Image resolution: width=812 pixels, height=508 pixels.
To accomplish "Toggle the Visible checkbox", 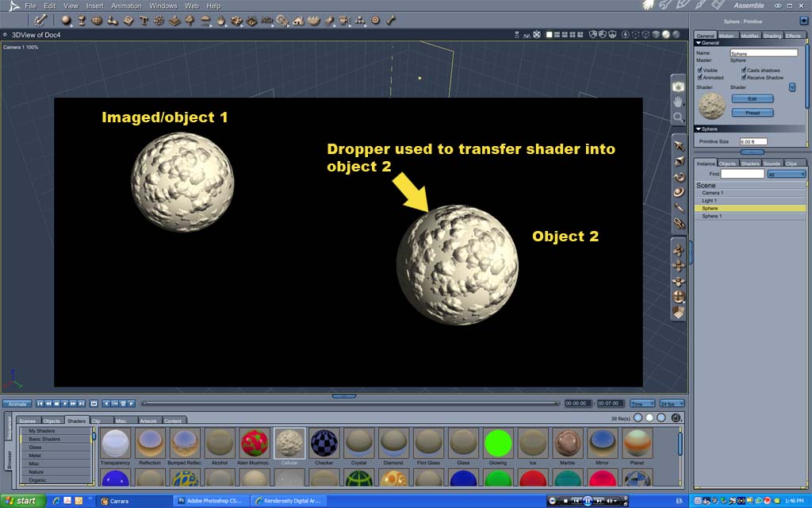I will tap(699, 70).
